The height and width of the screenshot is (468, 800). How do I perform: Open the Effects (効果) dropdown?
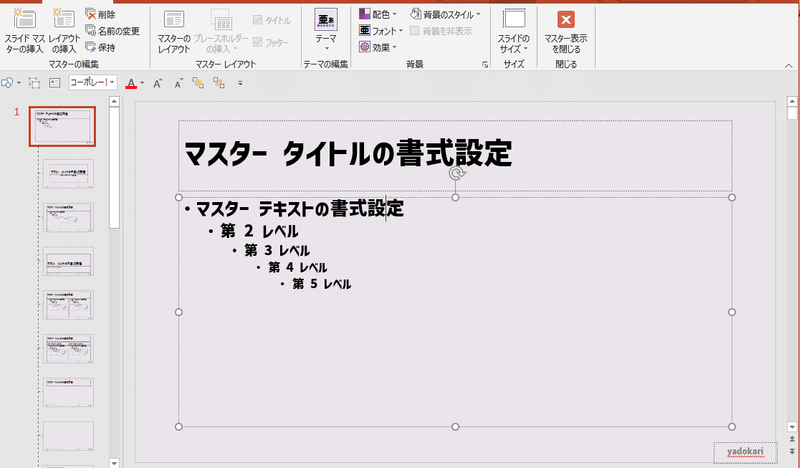click(378, 47)
